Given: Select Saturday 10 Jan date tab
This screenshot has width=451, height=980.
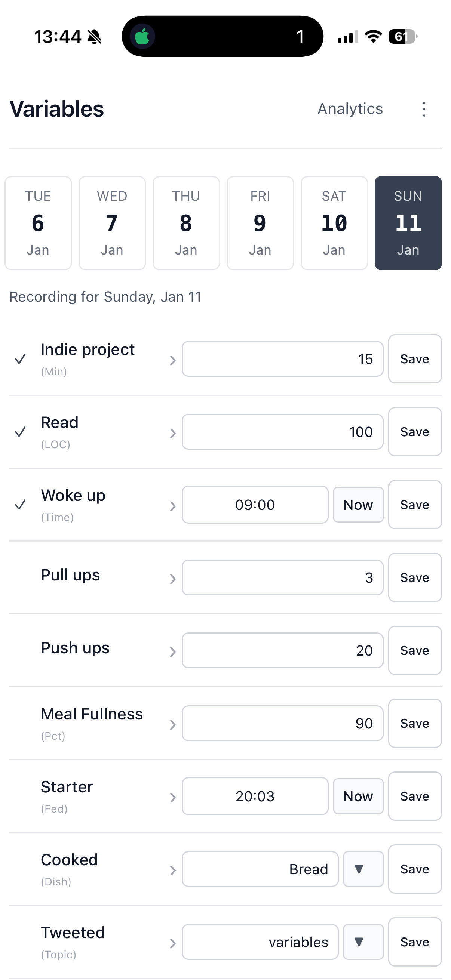Looking at the screenshot, I should tap(334, 223).
